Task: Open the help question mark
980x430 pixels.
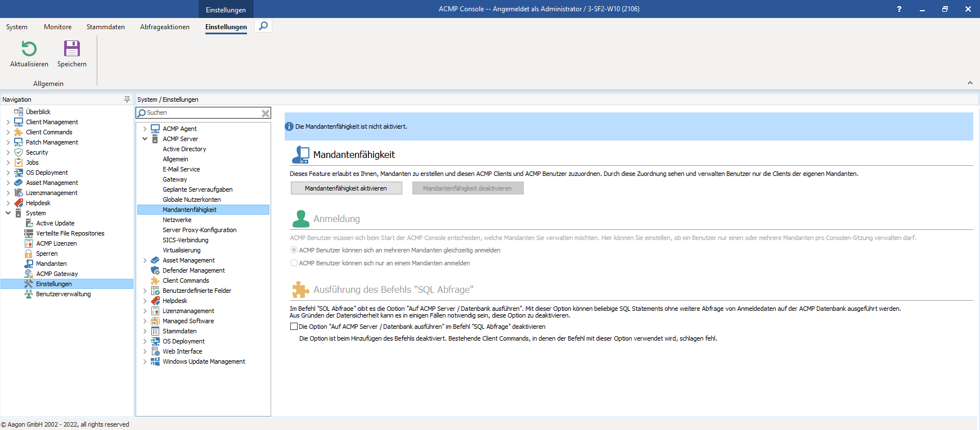Action: tap(899, 9)
